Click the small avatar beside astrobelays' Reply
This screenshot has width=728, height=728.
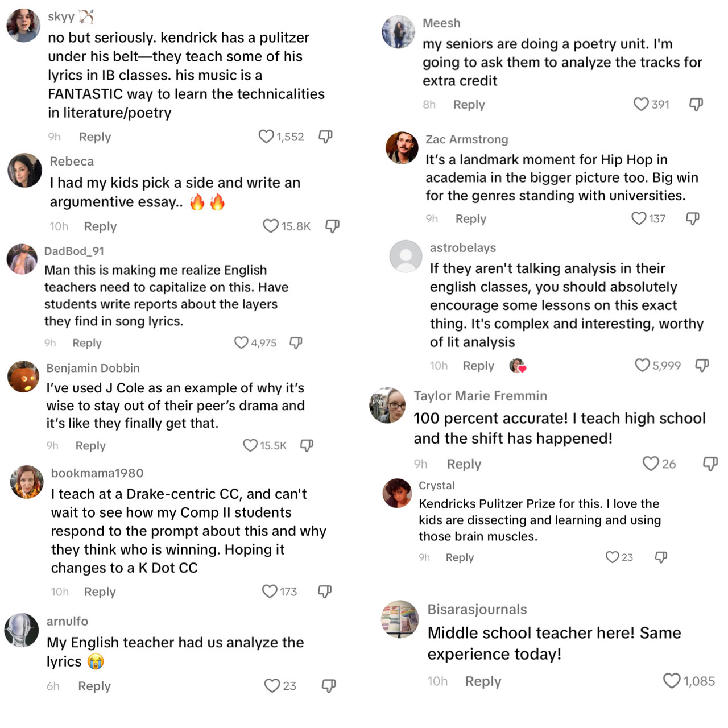click(517, 366)
